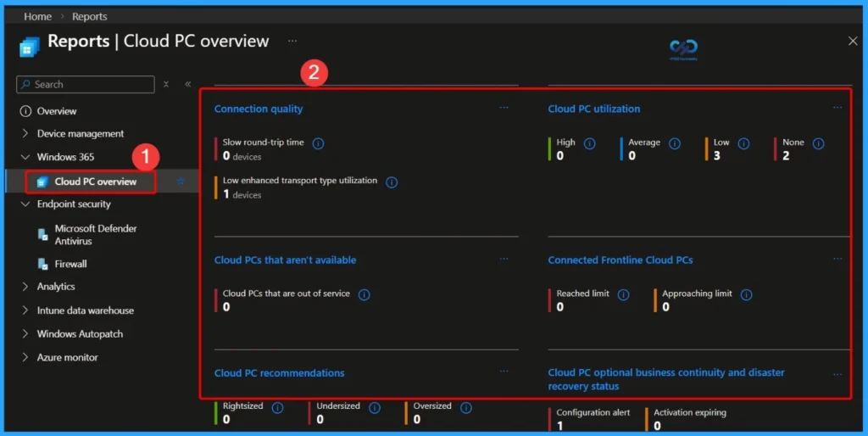The width and height of the screenshot is (868, 436).
Task: Open info for Cloud PCs out of service
Action: tap(364, 294)
